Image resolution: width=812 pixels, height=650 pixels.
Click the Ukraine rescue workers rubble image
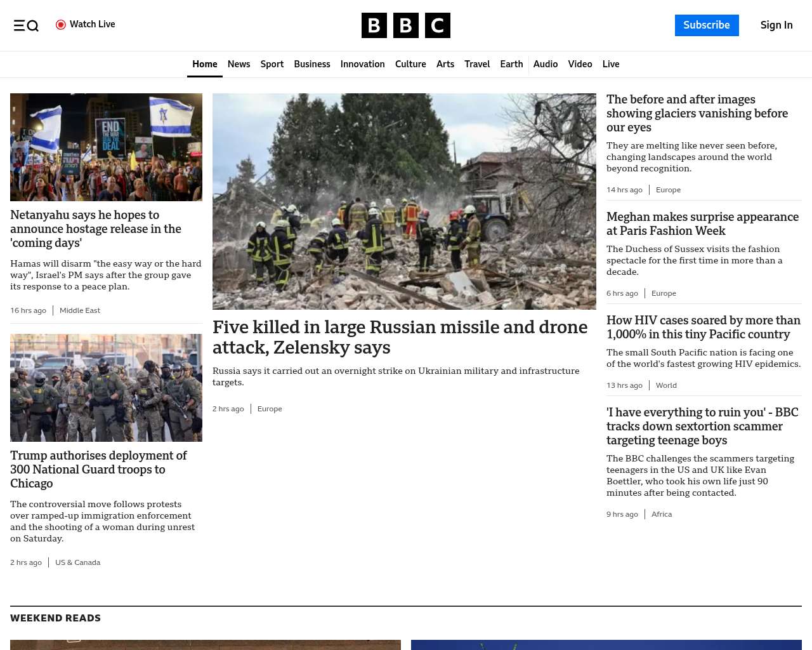point(404,201)
